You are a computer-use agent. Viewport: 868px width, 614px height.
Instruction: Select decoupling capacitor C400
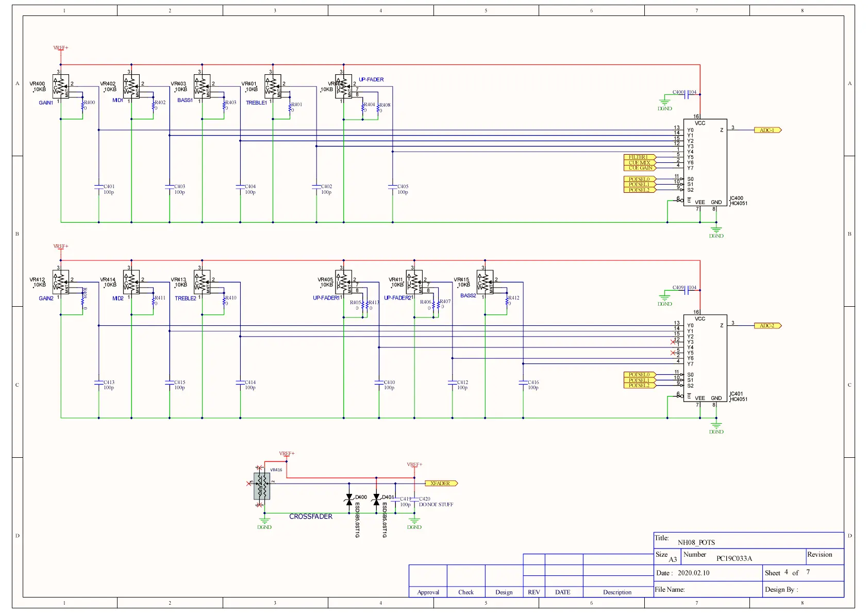(687, 95)
